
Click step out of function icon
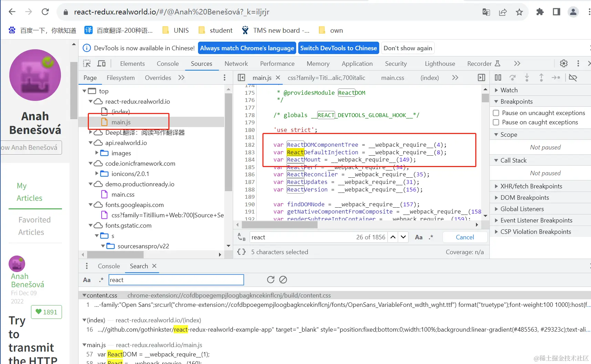pos(541,77)
